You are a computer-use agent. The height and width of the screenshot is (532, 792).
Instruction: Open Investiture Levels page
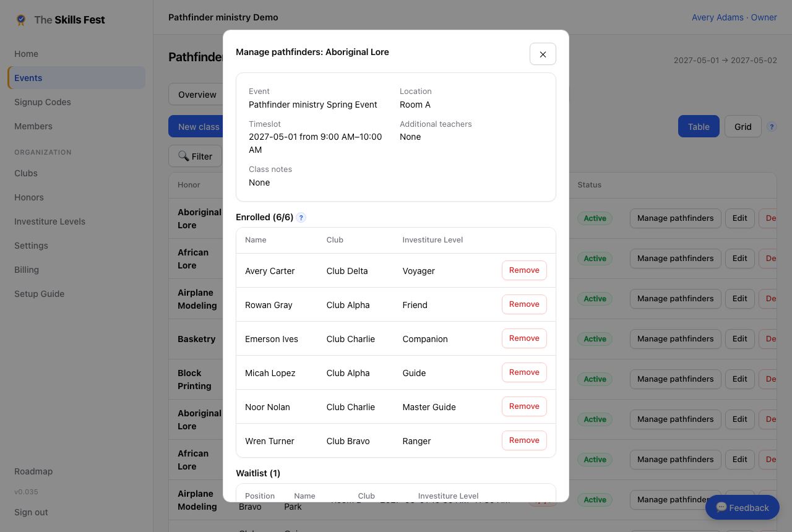point(77,221)
